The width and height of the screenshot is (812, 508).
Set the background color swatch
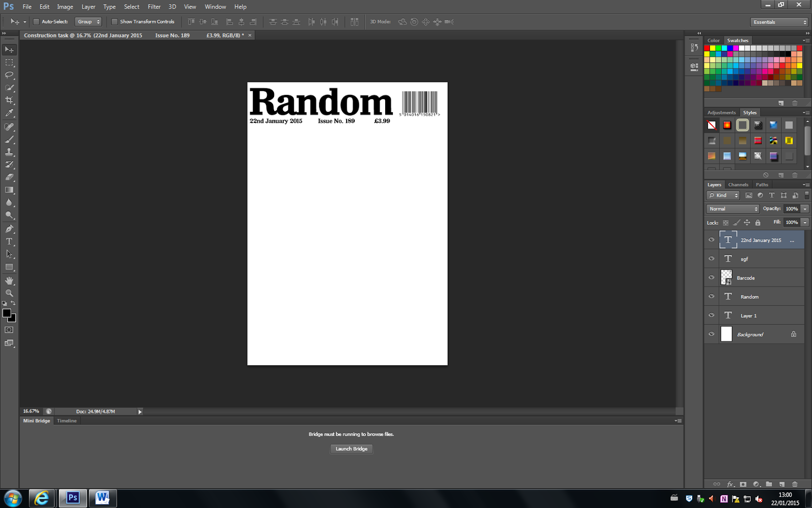pyautogui.click(x=13, y=320)
